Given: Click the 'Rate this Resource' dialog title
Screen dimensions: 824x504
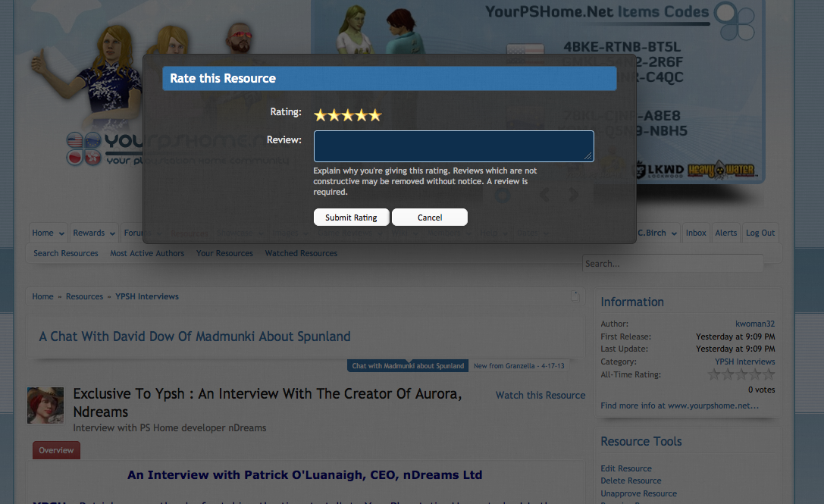Looking at the screenshot, I should coord(223,78).
